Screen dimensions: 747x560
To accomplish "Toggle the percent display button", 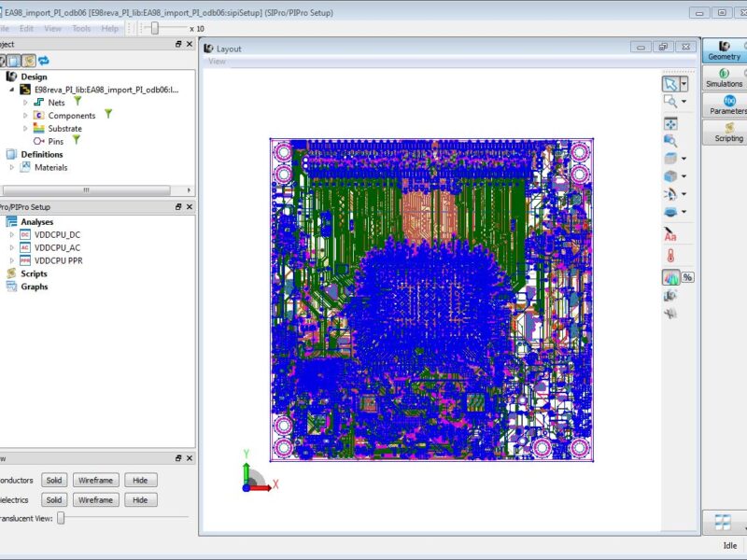I will click(x=688, y=277).
